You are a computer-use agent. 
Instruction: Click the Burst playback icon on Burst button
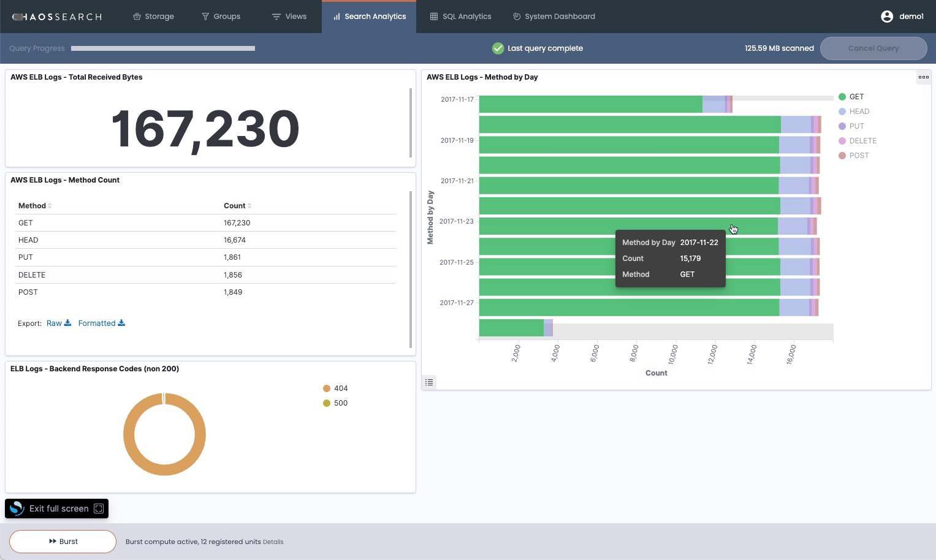pyautogui.click(x=53, y=541)
